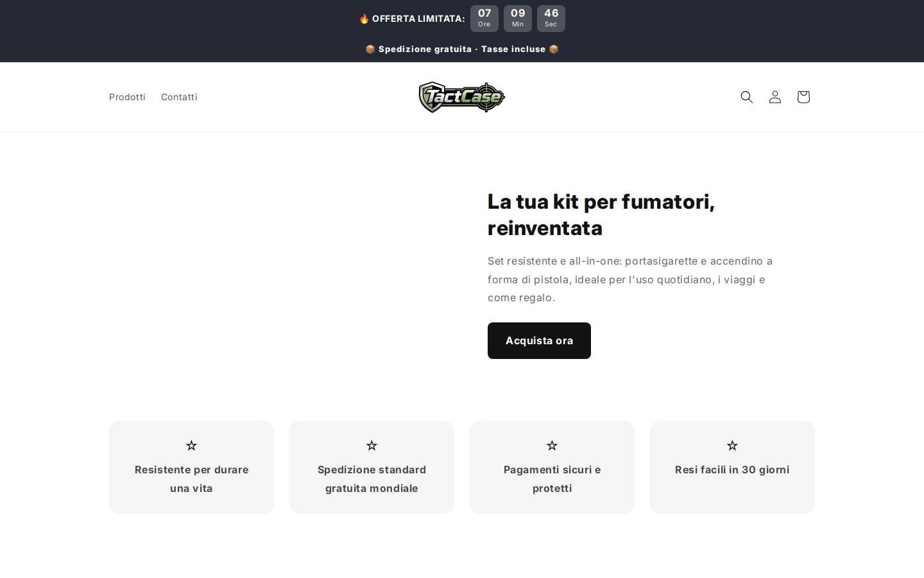Click Spedizione gratuita · Tasse incluse banner text
The image size is (924, 578).
[x=462, y=49]
